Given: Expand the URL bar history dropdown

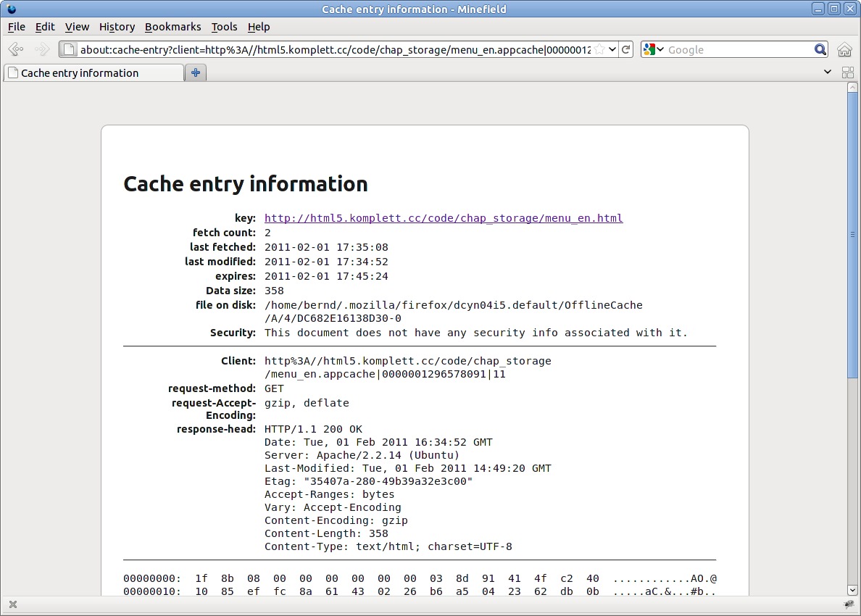Looking at the screenshot, I should [612, 49].
